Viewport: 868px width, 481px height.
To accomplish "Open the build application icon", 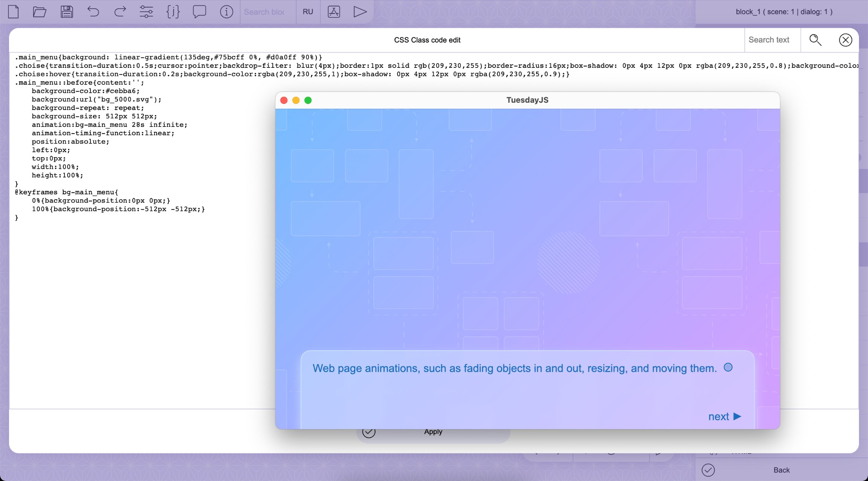I will [x=334, y=12].
